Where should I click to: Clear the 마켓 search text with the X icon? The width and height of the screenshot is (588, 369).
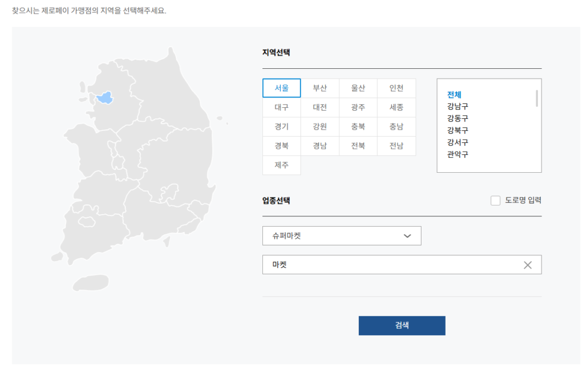pos(527,265)
